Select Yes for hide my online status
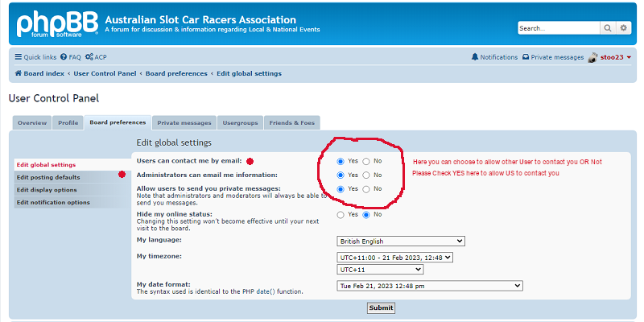This screenshot has height=322, width=644. tap(341, 215)
